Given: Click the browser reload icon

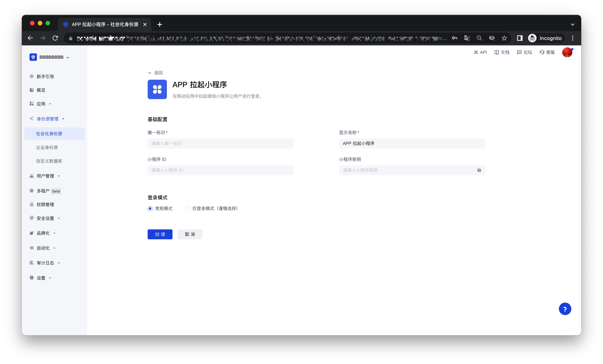Looking at the screenshot, I should [x=55, y=38].
